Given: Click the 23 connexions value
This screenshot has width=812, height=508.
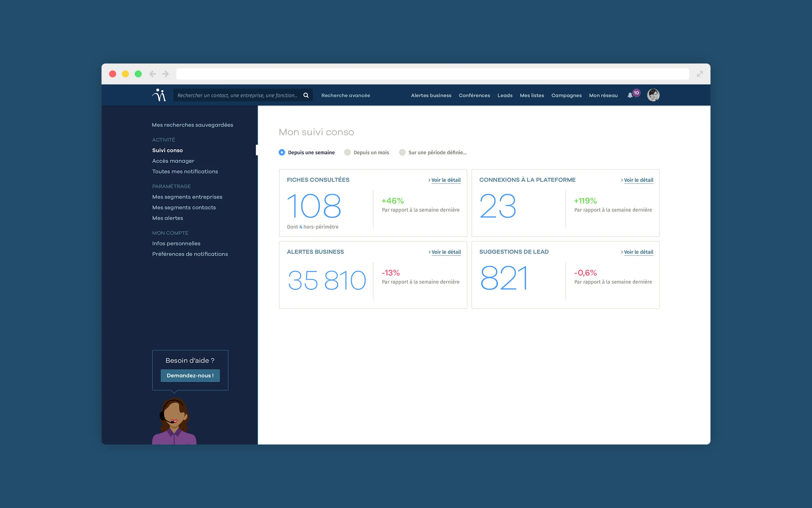Looking at the screenshot, I should 498,206.
